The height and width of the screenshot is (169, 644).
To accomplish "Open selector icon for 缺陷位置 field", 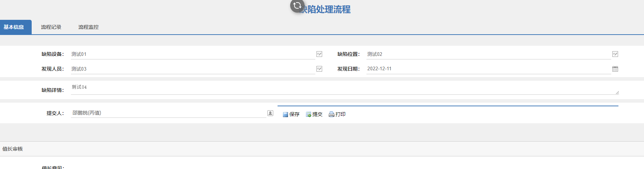I will pyautogui.click(x=615, y=54).
